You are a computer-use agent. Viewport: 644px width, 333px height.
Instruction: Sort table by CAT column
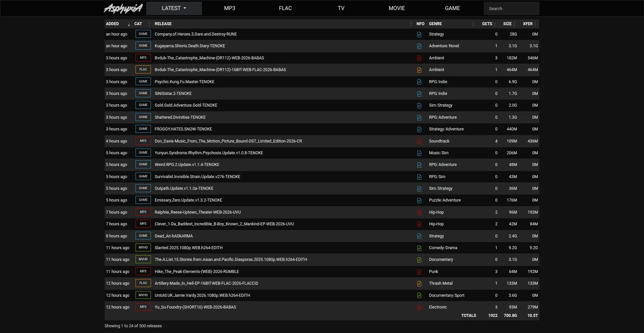coord(143,24)
